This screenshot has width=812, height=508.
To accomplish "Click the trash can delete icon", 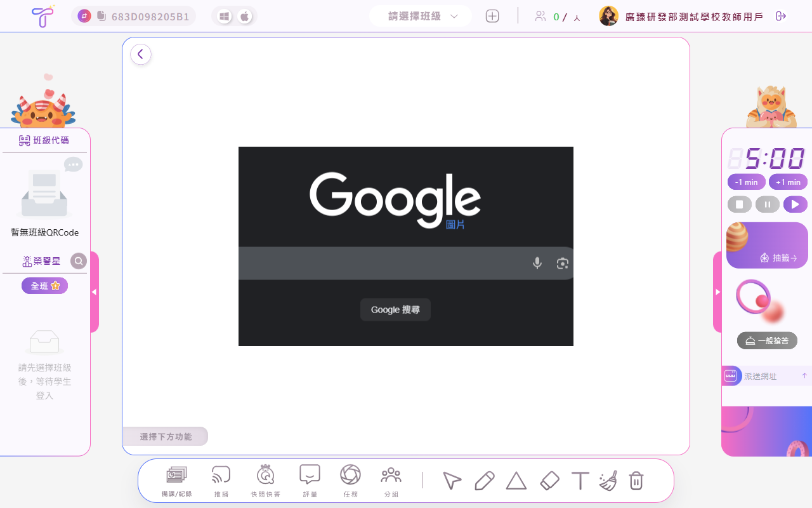I will point(636,481).
